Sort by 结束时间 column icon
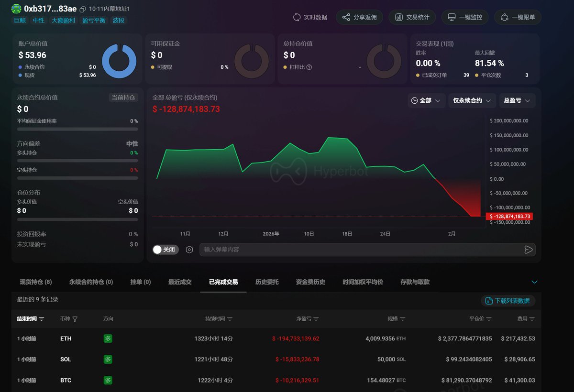Image resolution: width=574 pixels, height=392 pixels. click(42, 319)
